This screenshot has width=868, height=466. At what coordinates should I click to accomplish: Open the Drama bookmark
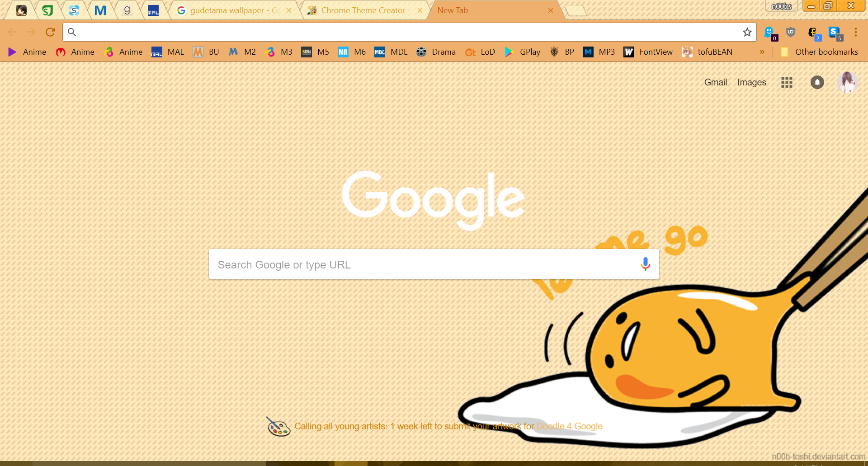tap(436, 52)
